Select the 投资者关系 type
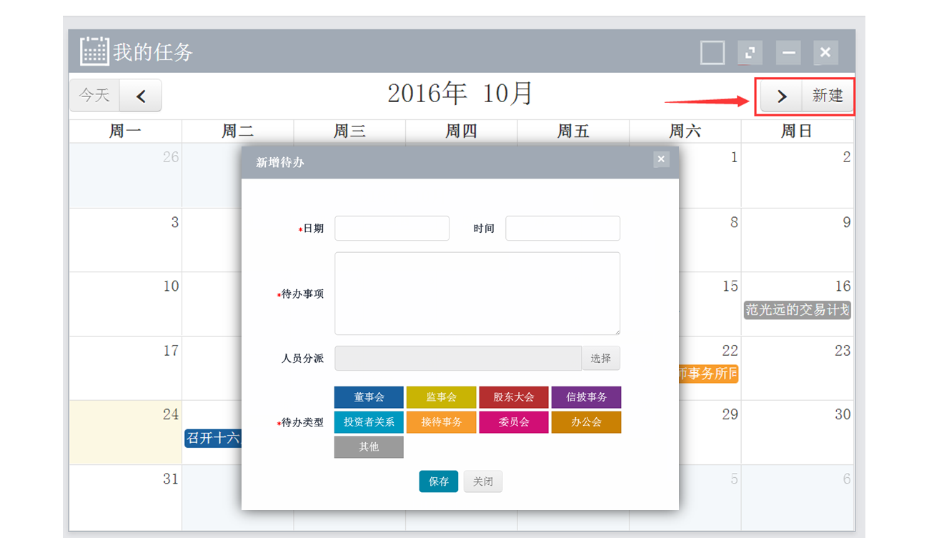The height and width of the screenshot is (560, 934). [369, 422]
